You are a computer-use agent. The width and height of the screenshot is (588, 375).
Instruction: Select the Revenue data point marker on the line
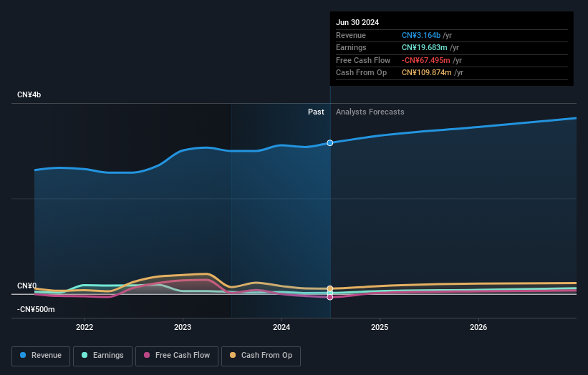(x=330, y=143)
